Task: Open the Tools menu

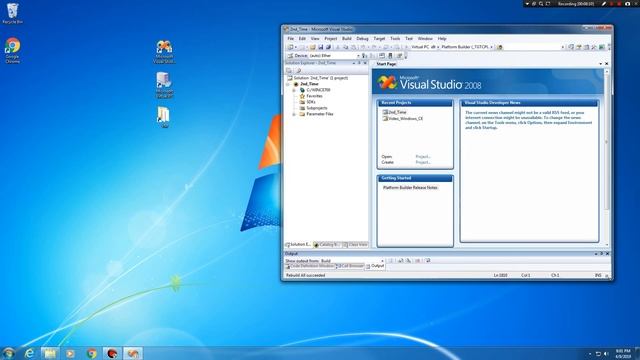Action: [x=395, y=38]
